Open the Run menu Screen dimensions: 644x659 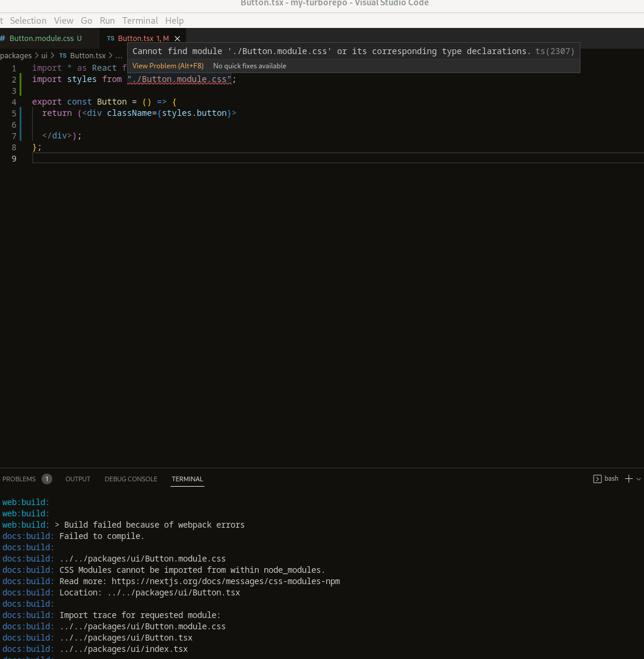[107, 20]
